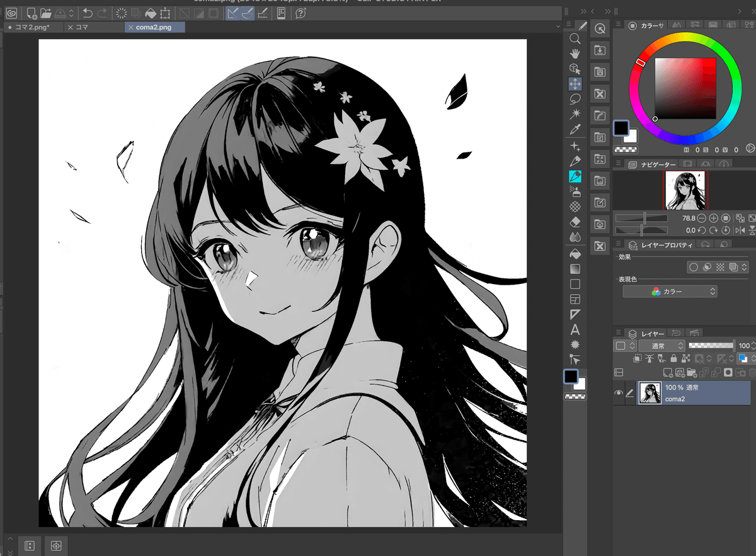Expand the layer effect options arrows
Screen dimensions: 756x556
[744, 267]
